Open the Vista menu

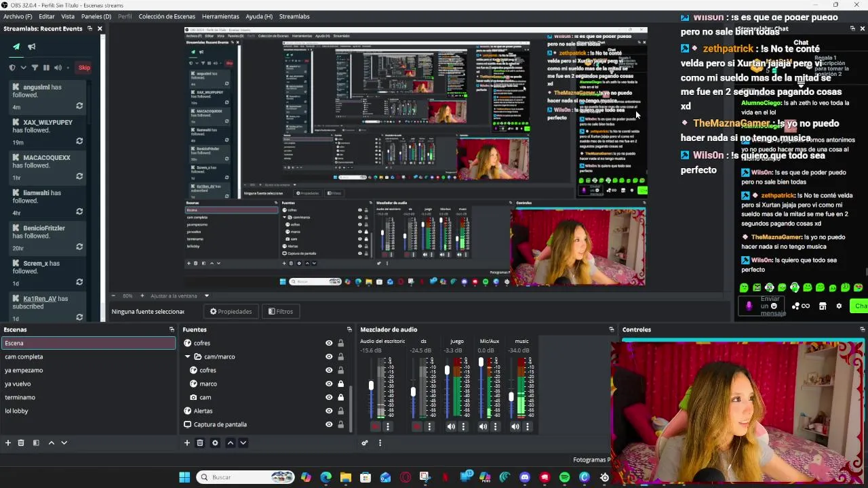tap(68, 16)
